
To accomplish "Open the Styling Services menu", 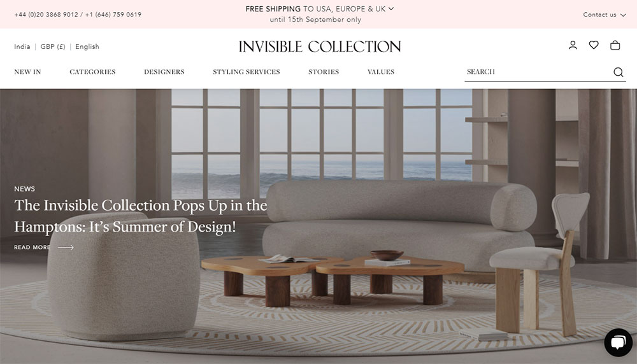I will point(247,72).
